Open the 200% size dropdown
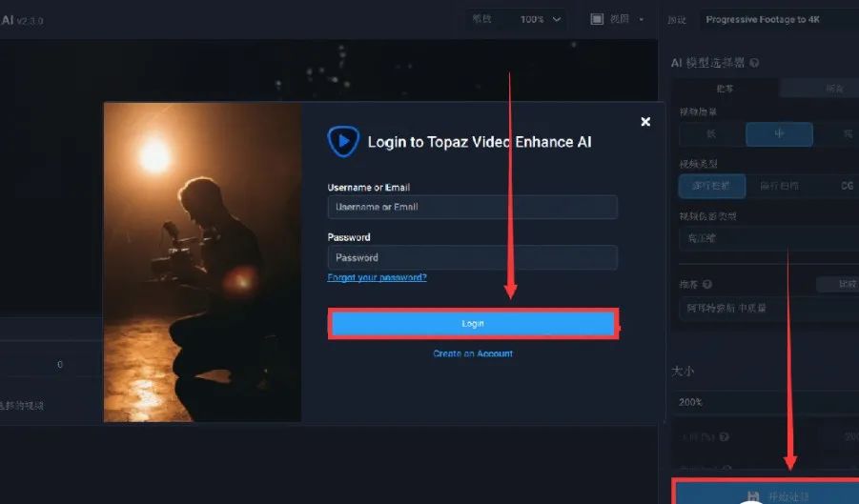859x504 pixels. [766, 402]
